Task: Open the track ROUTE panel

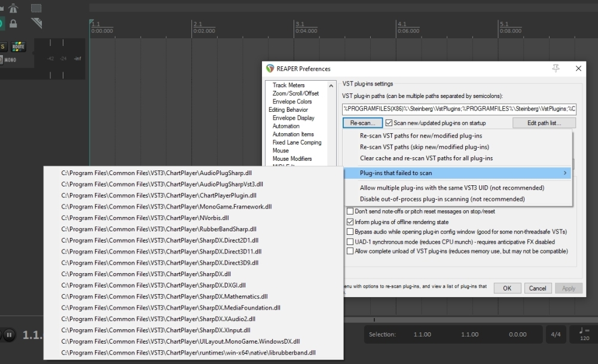Action: pos(18,46)
